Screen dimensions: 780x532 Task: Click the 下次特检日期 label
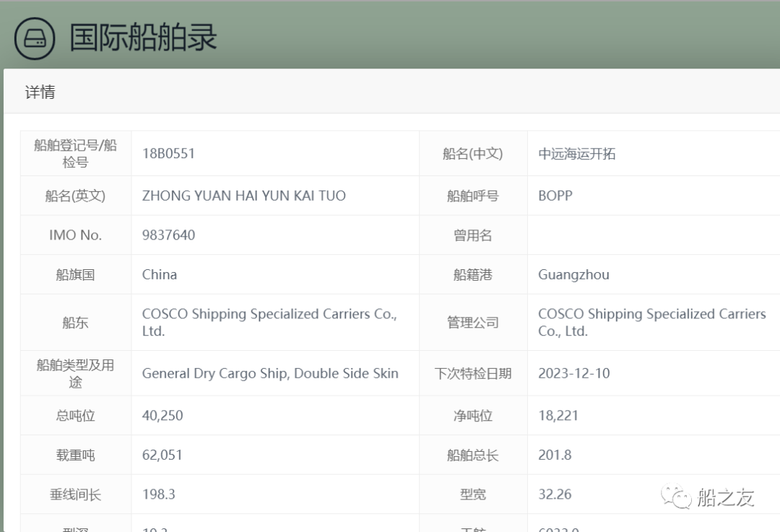pos(472,373)
